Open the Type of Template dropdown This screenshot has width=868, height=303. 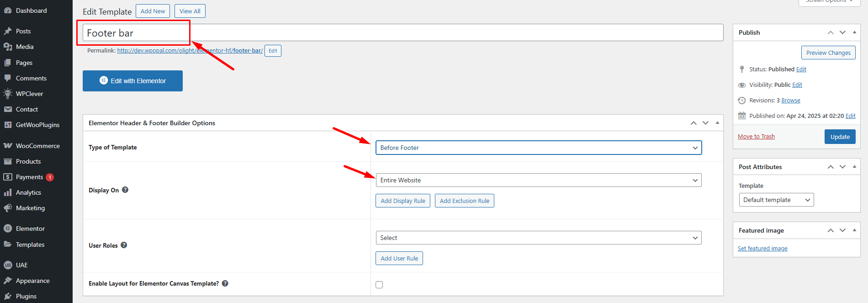[x=538, y=148]
